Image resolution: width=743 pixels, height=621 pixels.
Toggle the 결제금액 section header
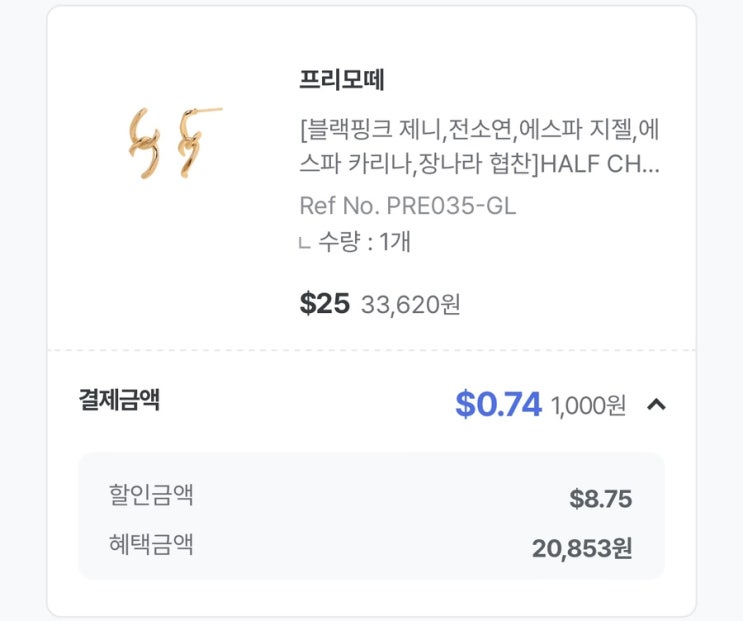tap(119, 401)
